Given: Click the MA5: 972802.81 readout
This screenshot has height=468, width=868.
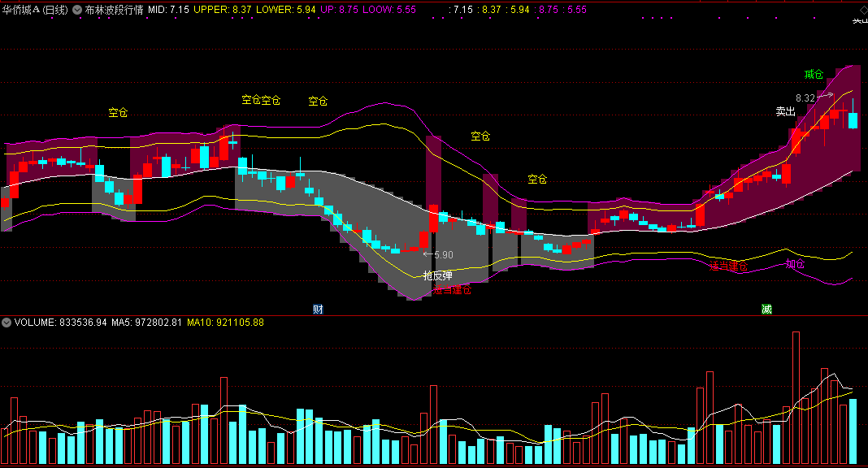Looking at the screenshot, I should coord(146,323).
